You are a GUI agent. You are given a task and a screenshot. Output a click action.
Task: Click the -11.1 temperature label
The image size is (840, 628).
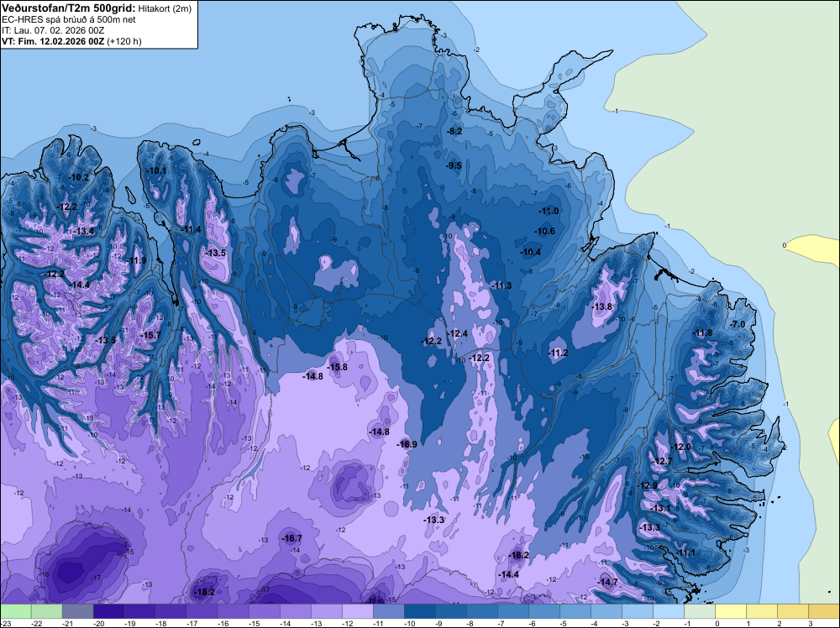(685, 552)
